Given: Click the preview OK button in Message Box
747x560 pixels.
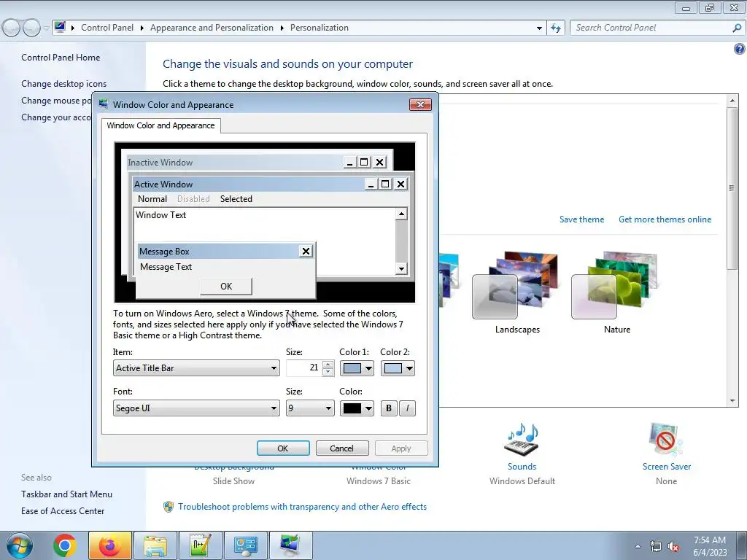Looking at the screenshot, I should (226, 286).
